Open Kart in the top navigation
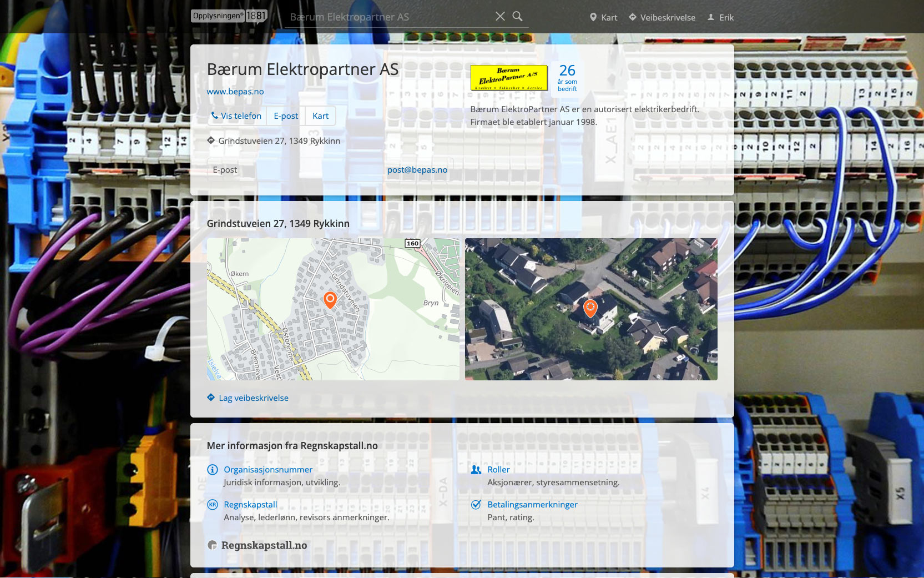This screenshot has height=578, width=924. [603, 18]
